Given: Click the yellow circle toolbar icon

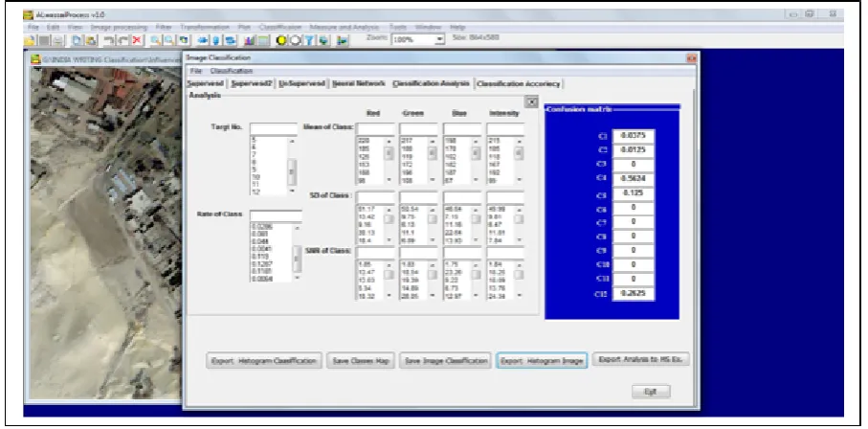Looking at the screenshot, I should coord(281,40).
